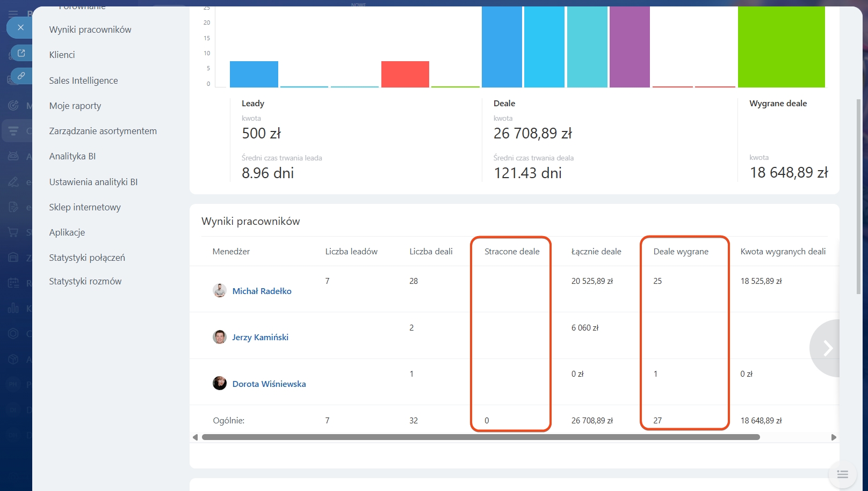Open Michał Radełko profile link
Viewport: 868px width, 491px height.
(x=262, y=291)
